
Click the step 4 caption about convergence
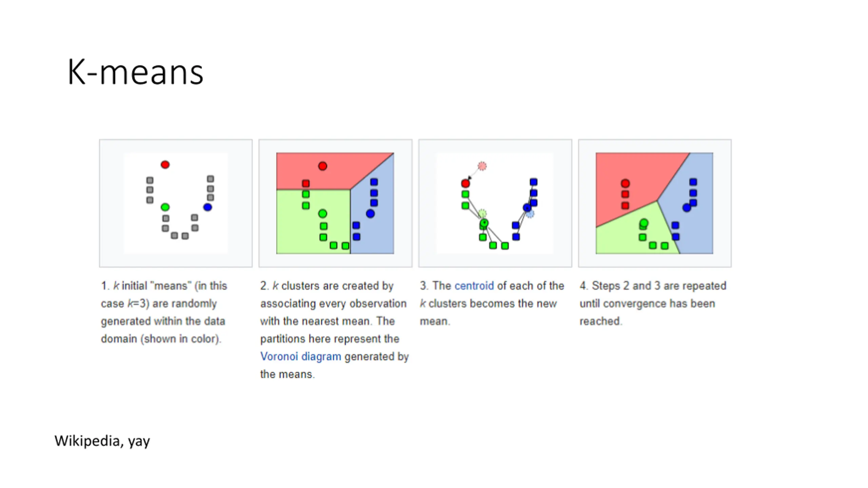pyautogui.click(x=653, y=303)
